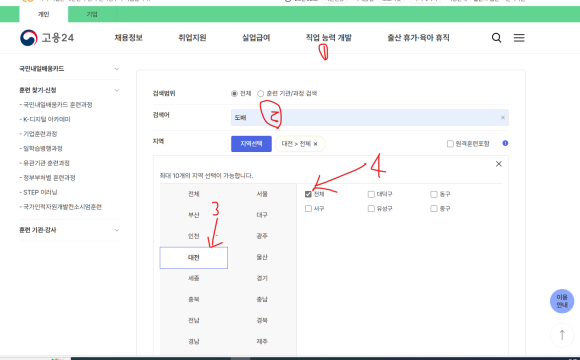The image size is (580, 360).
Task: Open the 직업 능력 개발 menu
Action: click(328, 38)
